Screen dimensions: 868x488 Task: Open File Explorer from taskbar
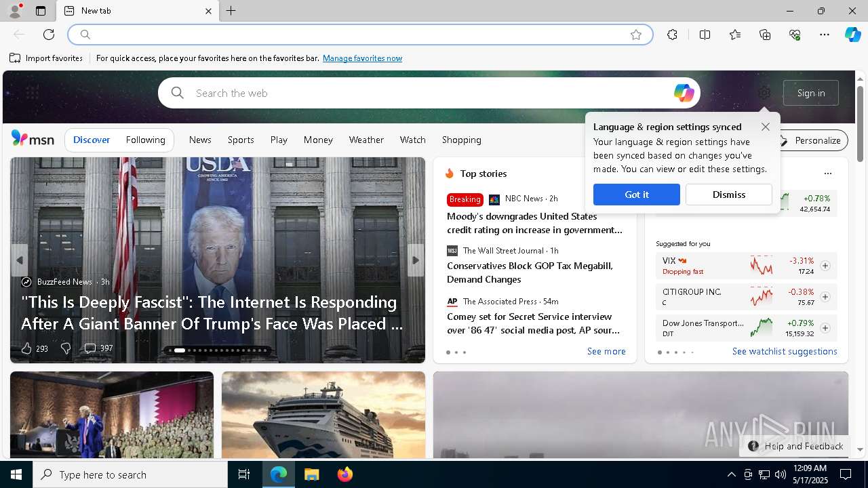pyautogui.click(x=311, y=474)
